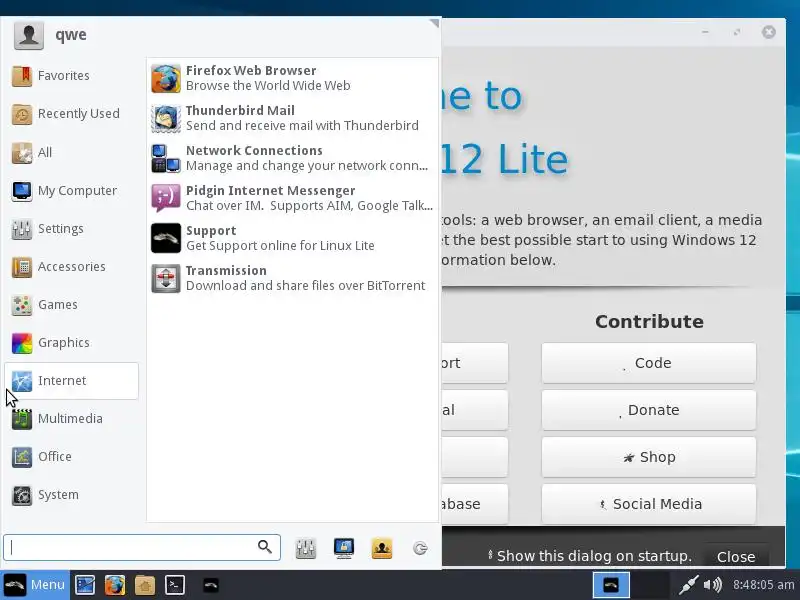Open the Network Connections entry
Image resolution: width=800 pixels, height=600 pixels.
[x=292, y=158]
